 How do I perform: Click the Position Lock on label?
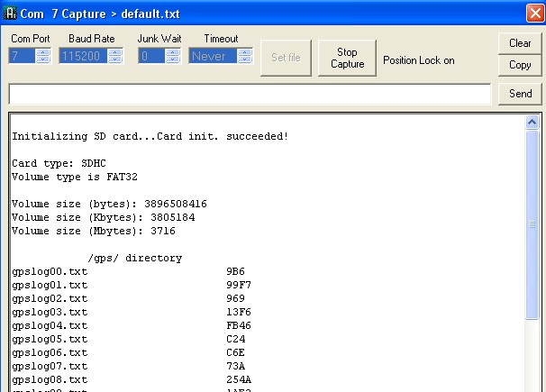tap(419, 60)
